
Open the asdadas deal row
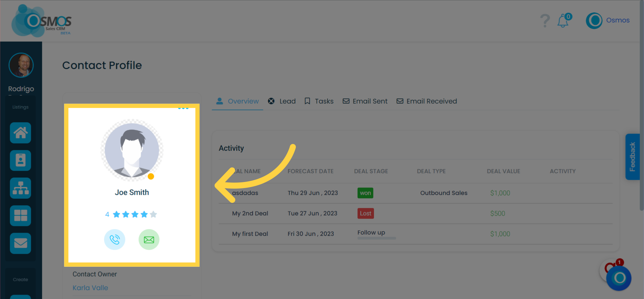[x=416, y=193]
